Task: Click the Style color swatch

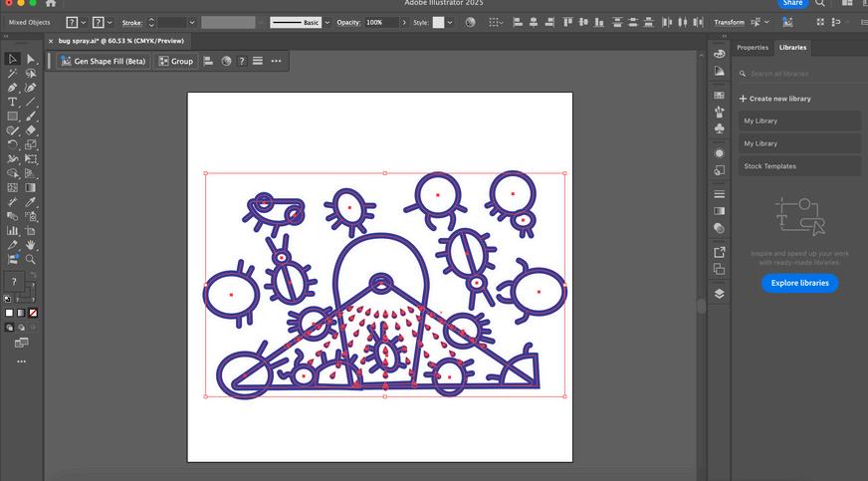Action: pos(438,22)
